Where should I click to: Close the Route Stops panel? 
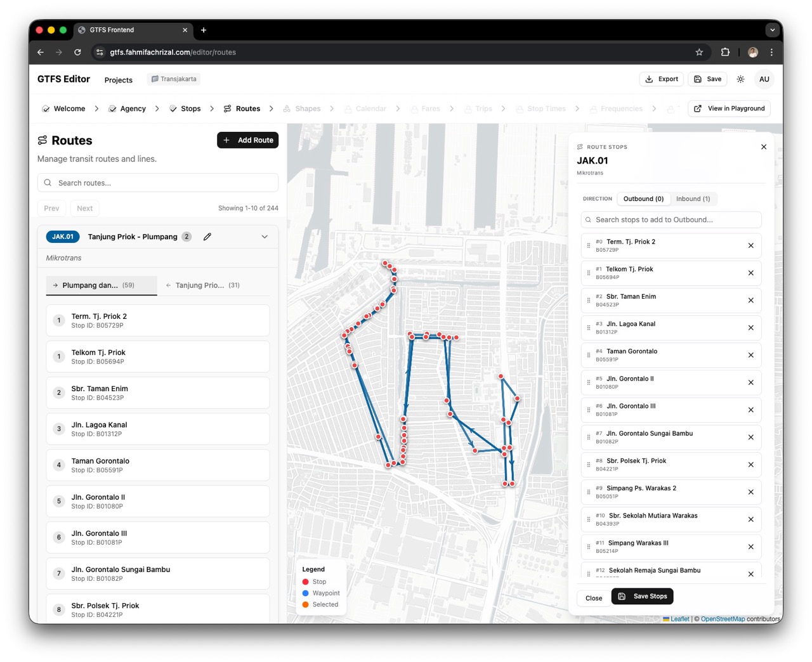click(x=763, y=147)
